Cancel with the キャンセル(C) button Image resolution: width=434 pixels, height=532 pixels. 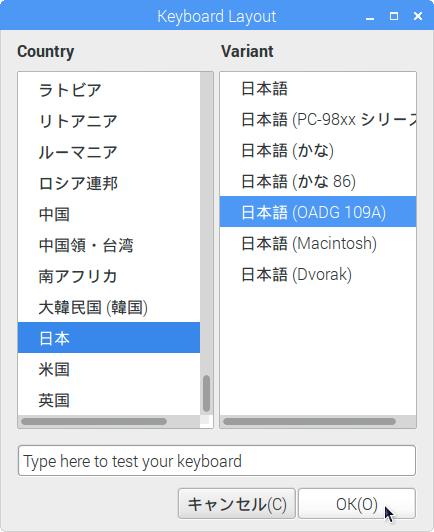click(237, 504)
